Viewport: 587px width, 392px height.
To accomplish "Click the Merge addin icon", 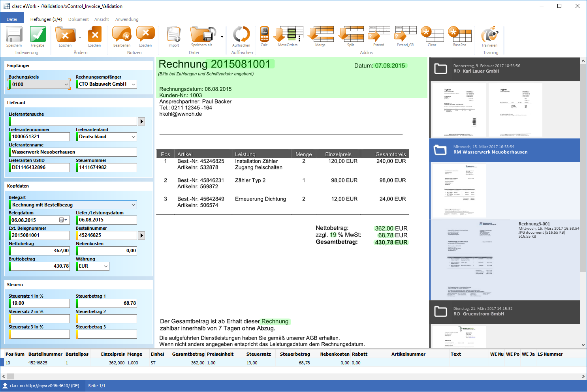I will click(x=320, y=35).
